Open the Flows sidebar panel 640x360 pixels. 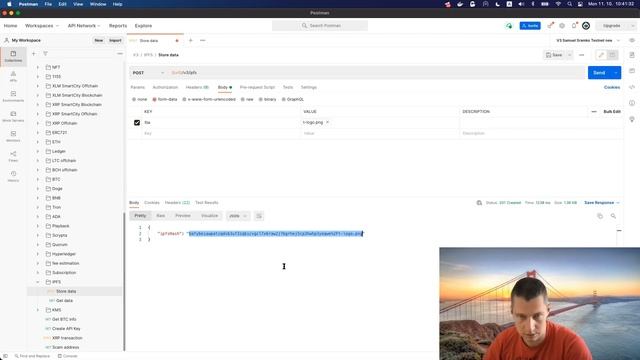click(x=13, y=156)
